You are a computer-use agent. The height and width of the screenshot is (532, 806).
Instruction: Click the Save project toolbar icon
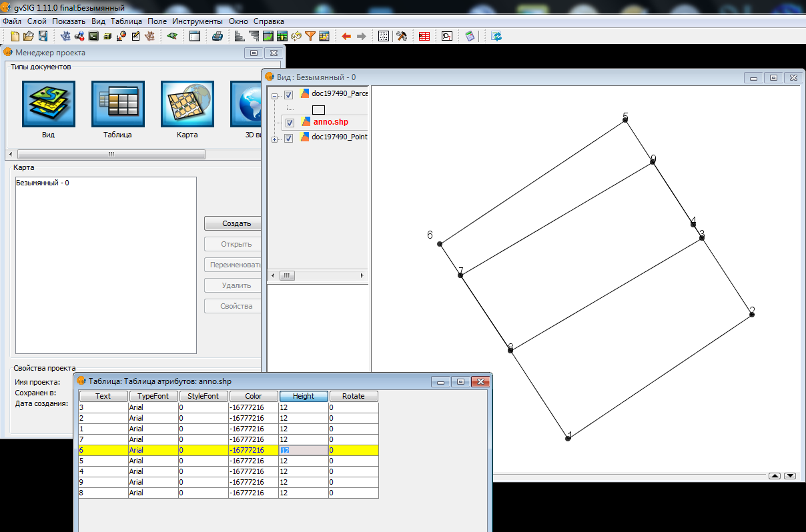tap(43, 36)
